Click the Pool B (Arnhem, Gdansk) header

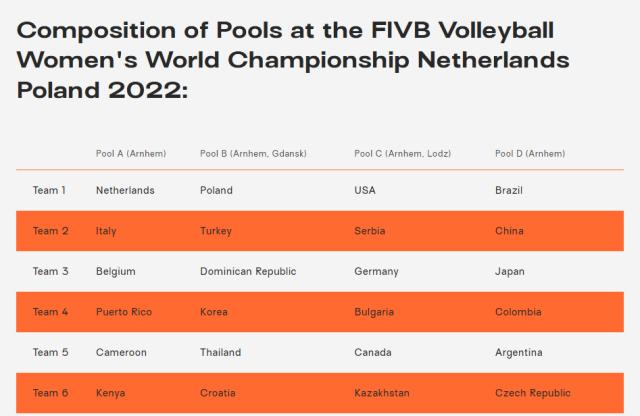point(253,153)
